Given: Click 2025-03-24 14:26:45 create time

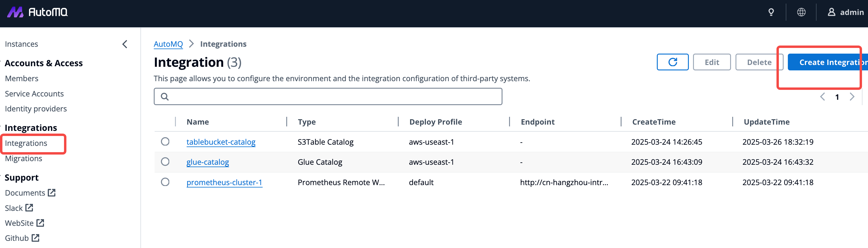Looking at the screenshot, I should pos(666,142).
